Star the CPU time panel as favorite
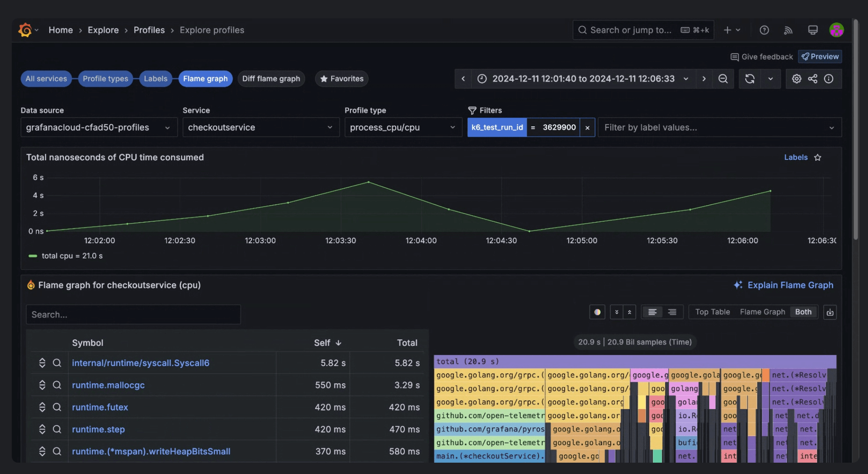 click(818, 157)
